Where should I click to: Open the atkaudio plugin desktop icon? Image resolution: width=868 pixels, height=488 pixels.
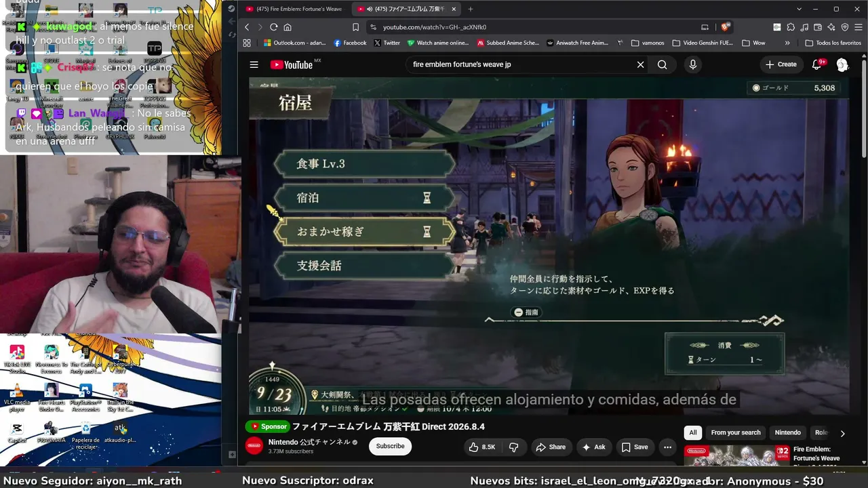tap(120, 432)
